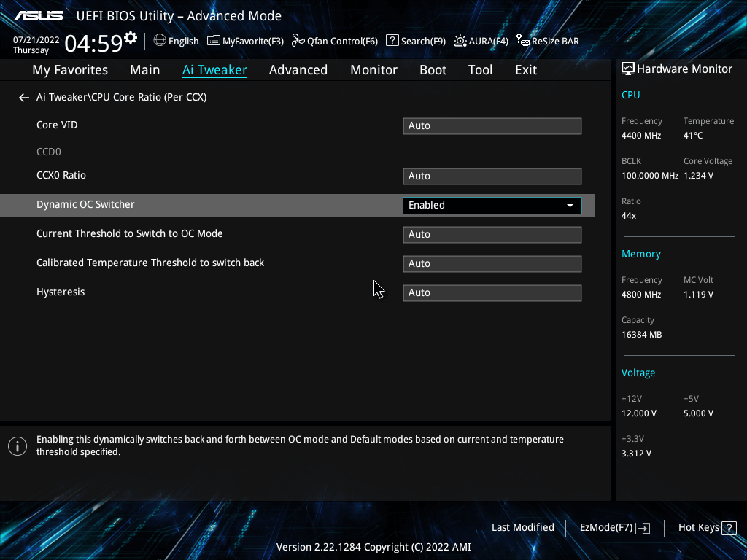Screen dimensions: 747x560
Task: Click the Core Voltage 1.234 V value
Action: [698, 176]
